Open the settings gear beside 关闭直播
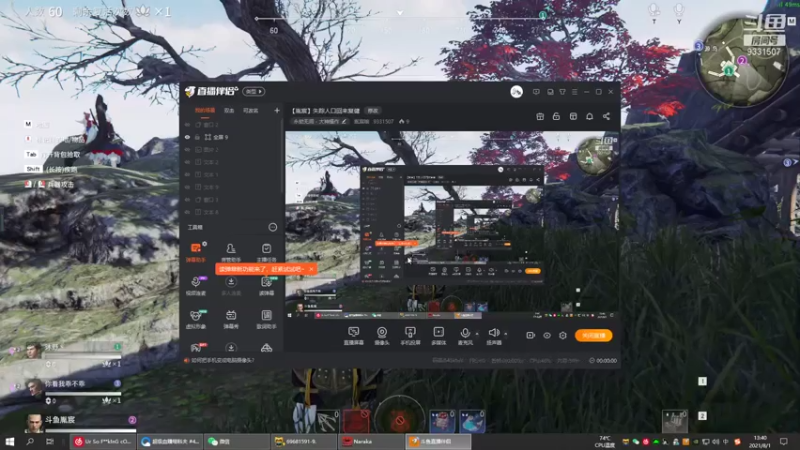The width and height of the screenshot is (800, 450). (563, 335)
